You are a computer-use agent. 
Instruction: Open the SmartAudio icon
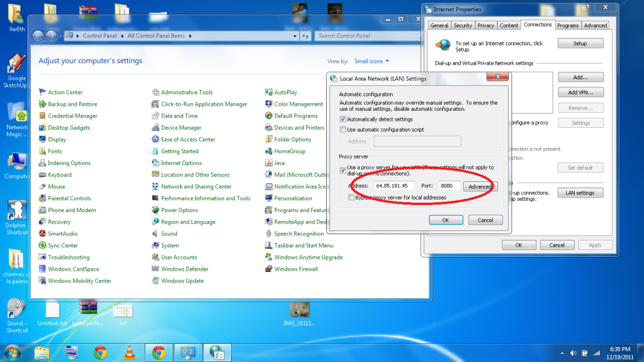coord(42,234)
